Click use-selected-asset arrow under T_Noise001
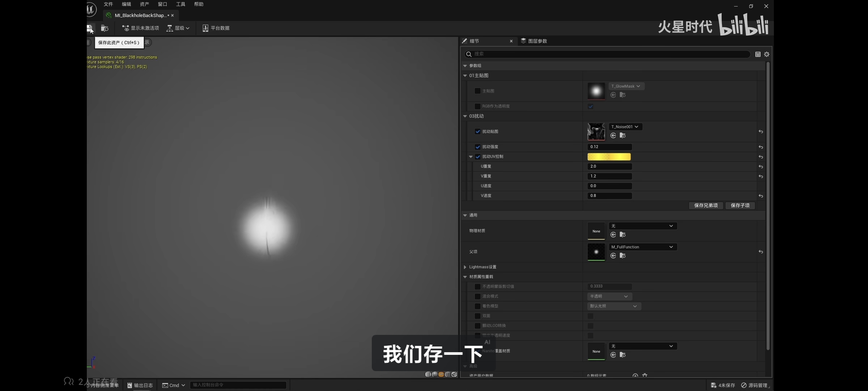868x391 pixels. [613, 135]
